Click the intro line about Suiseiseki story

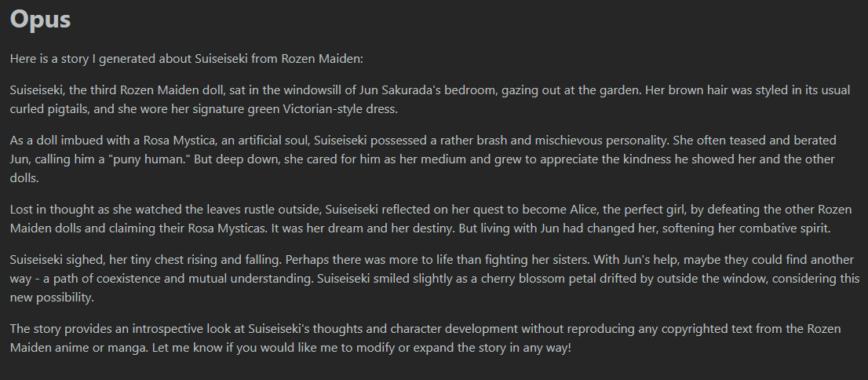[187, 59]
